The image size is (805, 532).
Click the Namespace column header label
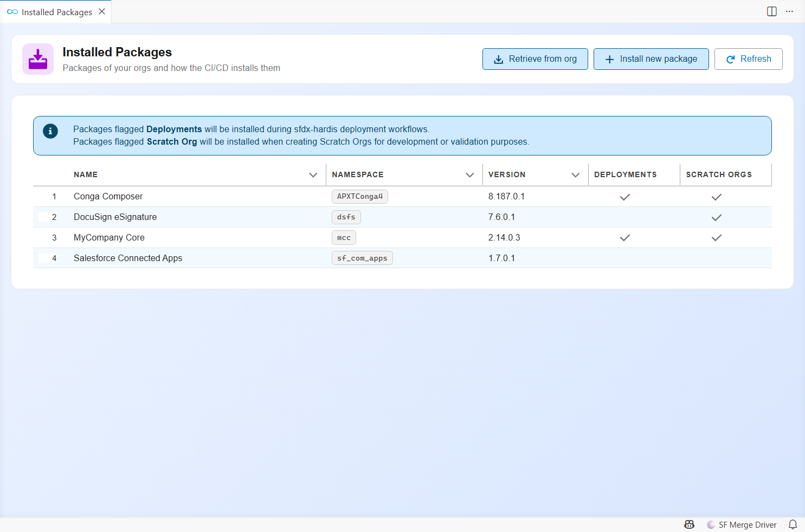358,174
